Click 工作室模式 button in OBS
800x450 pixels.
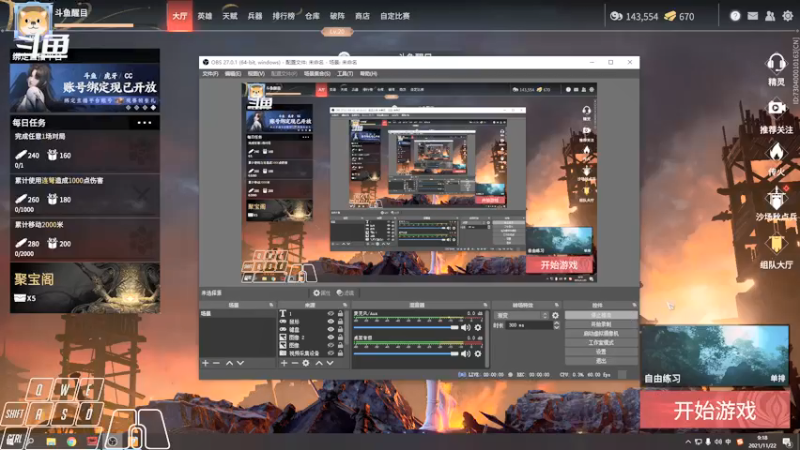[x=601, y=343]
